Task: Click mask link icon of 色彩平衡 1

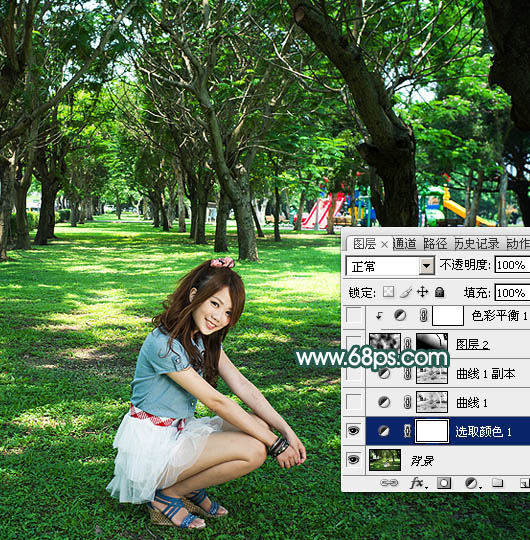Action: [x=423, y=315]
